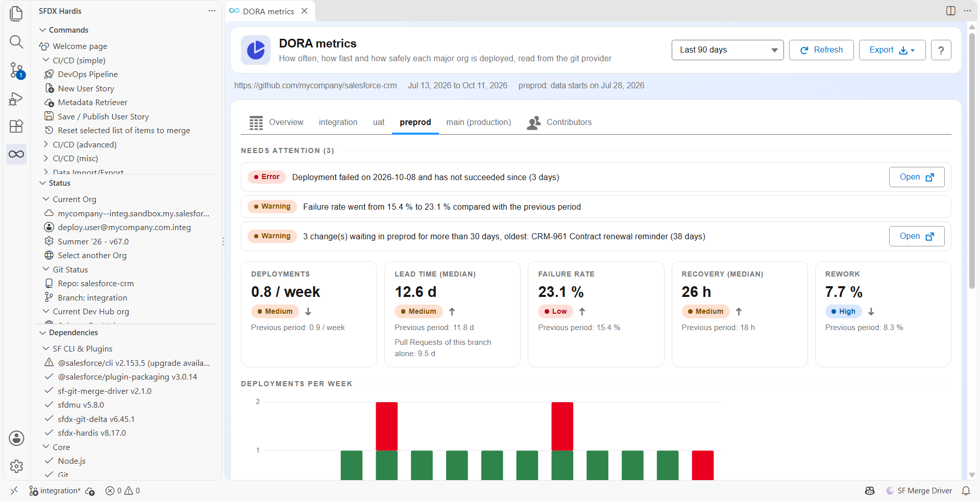980x501 pixels.
Task: Switch to the Contributors tab
Action: 559,122
